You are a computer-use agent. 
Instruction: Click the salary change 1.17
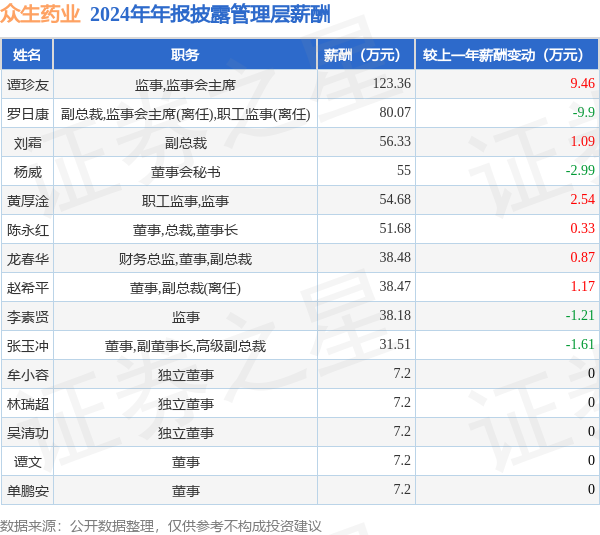pos(582,286)
